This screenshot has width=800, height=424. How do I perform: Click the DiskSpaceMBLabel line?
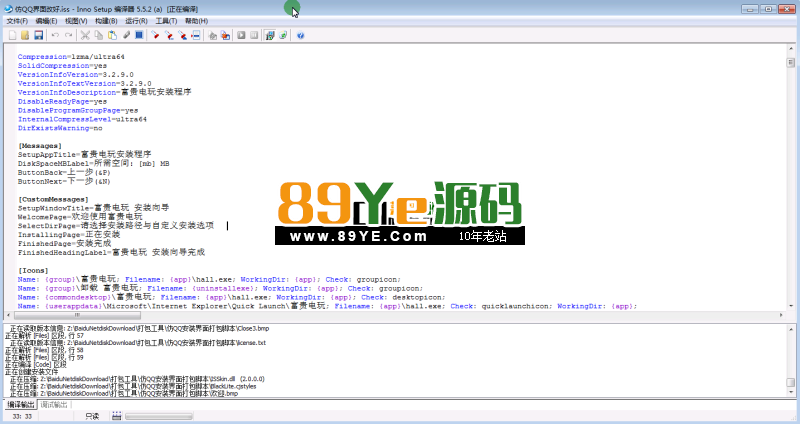tap(93, 163)
